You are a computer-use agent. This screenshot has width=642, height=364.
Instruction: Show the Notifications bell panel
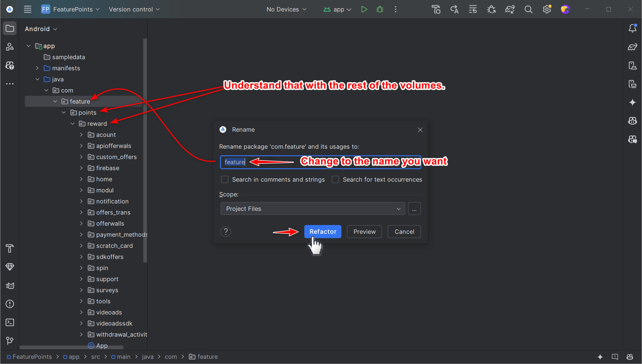632,28
